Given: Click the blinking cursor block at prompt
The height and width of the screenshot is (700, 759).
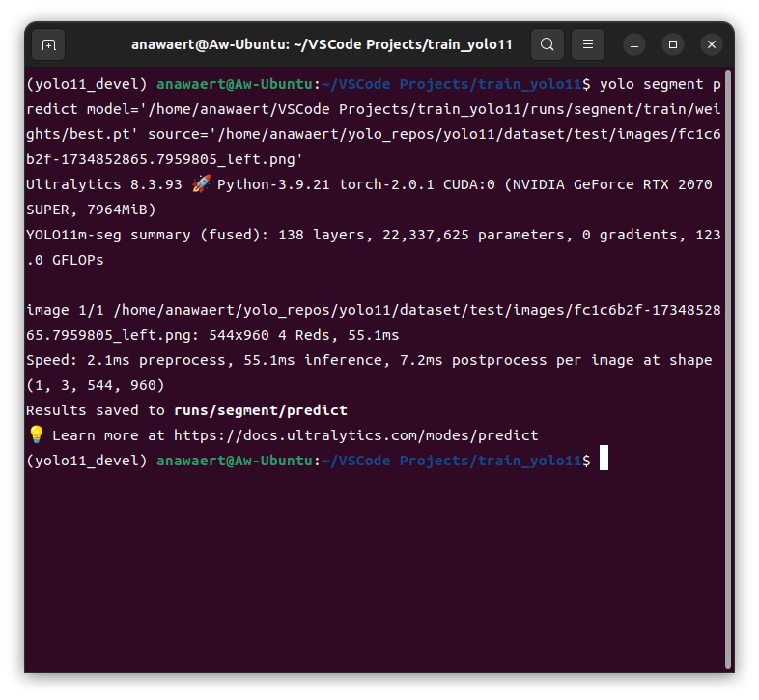Looking at the screenshot, I should point(604,461).
